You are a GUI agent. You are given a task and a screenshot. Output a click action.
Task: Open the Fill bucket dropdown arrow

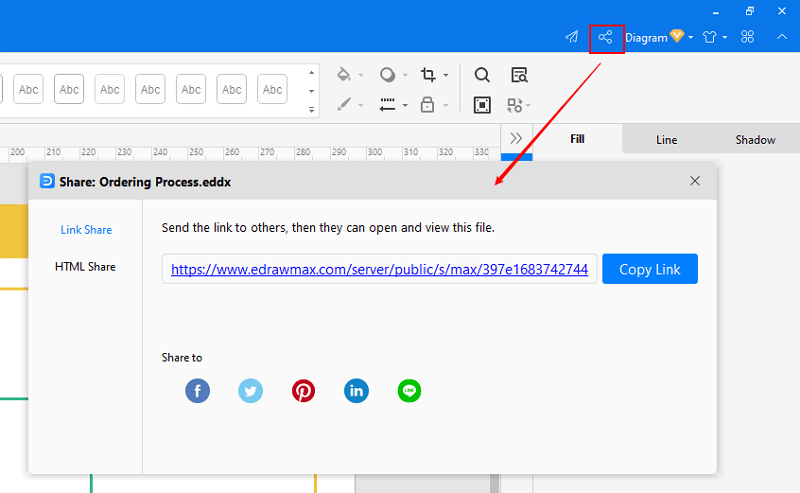(x=361, y=76)
